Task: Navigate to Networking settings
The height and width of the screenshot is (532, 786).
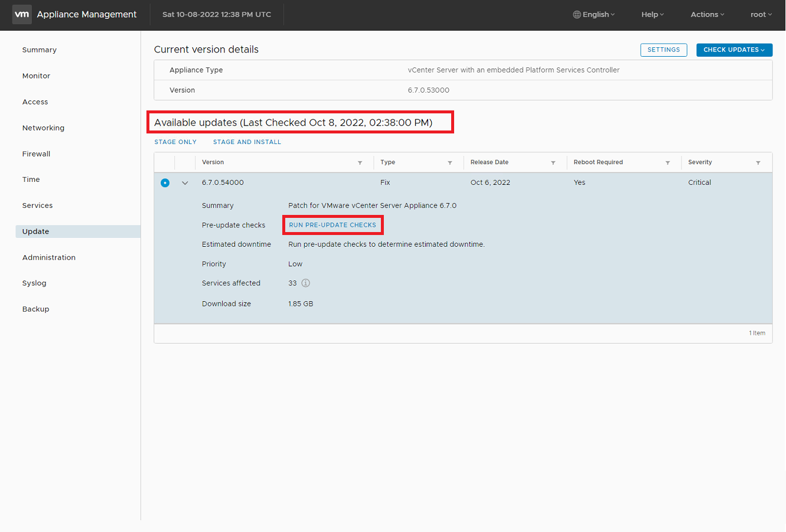Action: [43, 128]
